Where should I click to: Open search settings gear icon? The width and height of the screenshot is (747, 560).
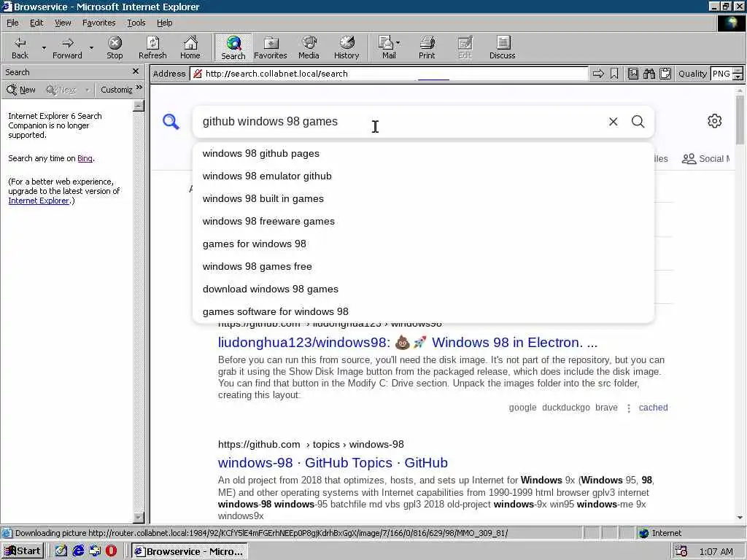click(714, 121)
